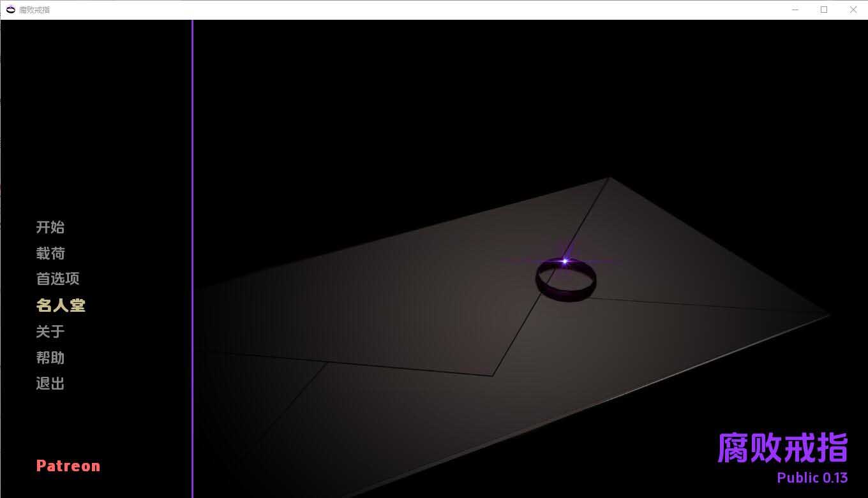
Task: Maximize the game window
Action: click(824, 10)
